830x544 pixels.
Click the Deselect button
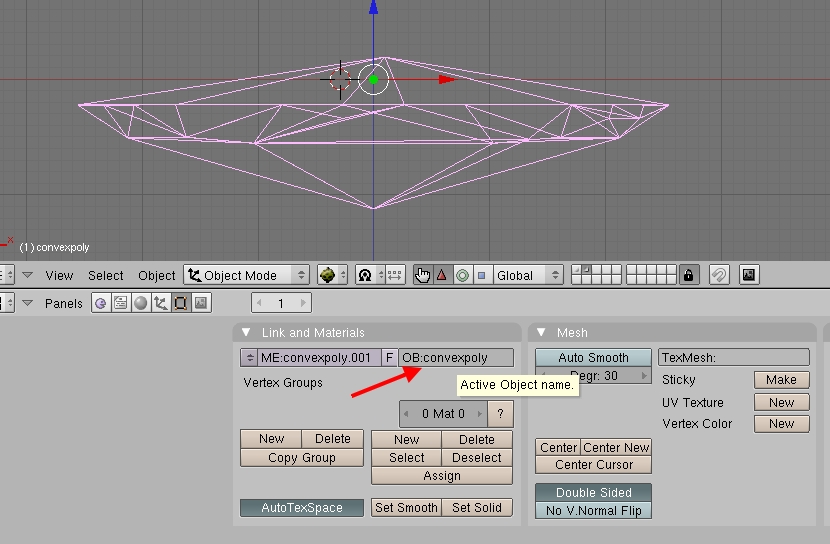tap(477, 458)
